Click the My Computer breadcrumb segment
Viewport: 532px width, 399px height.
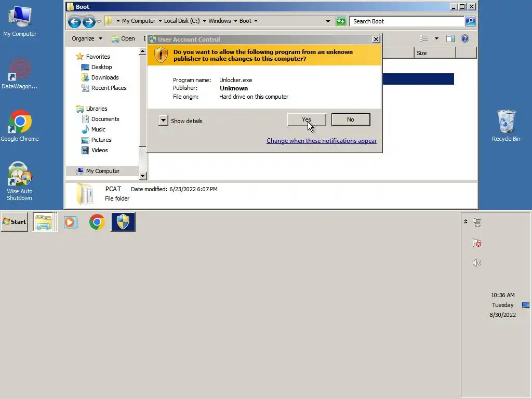point(138,21)
